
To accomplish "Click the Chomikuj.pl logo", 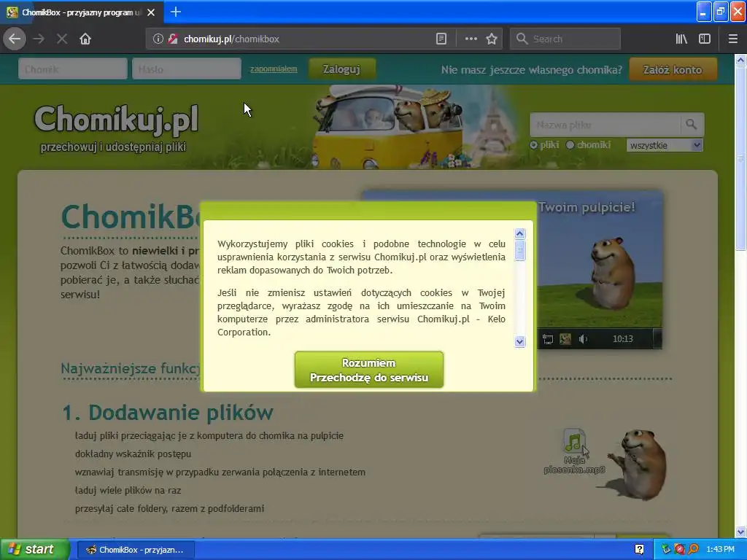I will tap(116, 119).
